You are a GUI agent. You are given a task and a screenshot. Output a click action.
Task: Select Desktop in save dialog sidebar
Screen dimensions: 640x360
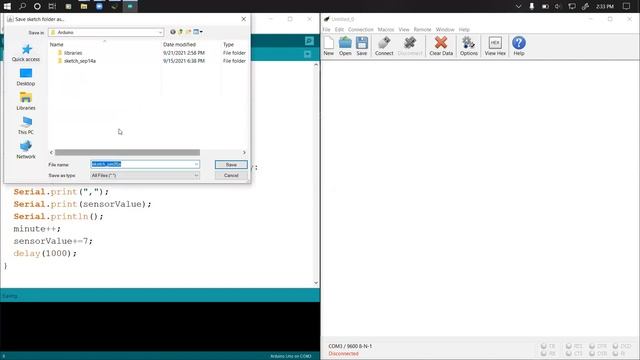(26, 78)
